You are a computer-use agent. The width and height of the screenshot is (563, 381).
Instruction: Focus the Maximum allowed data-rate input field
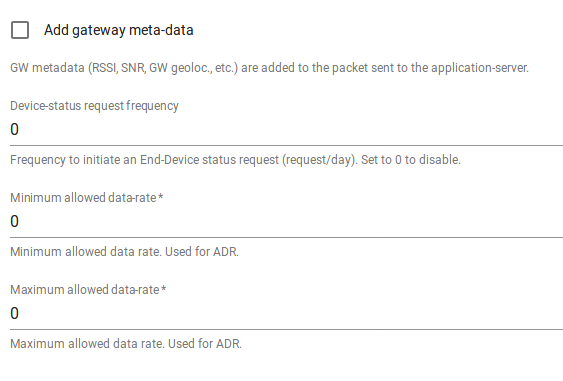click(287, 313)
